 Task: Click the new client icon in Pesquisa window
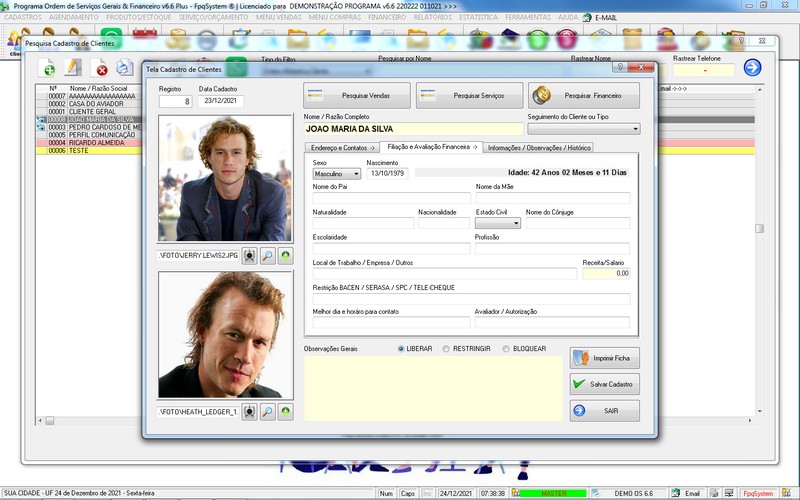pyautogui.click(x=47, y=67)
